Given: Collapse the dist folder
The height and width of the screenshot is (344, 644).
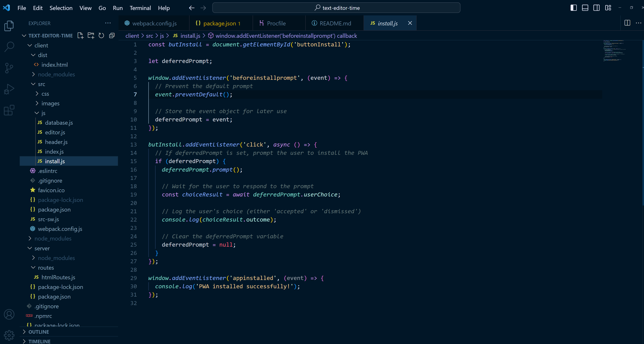Looking at the screenshot, I should 69,55.
